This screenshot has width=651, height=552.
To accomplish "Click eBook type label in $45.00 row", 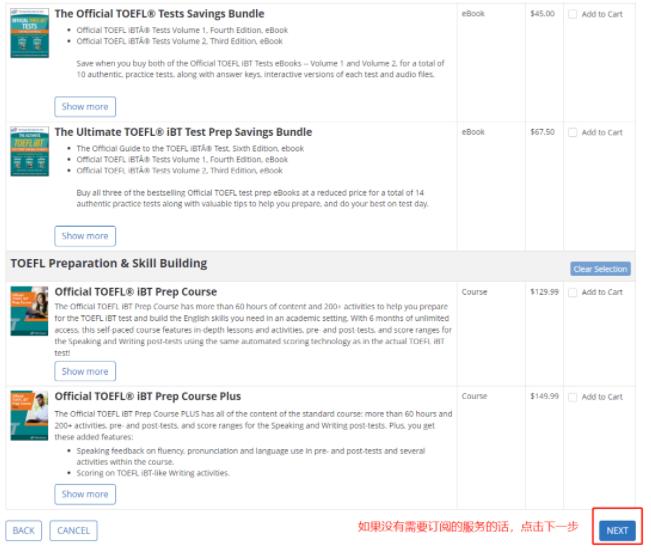I will tap(473, 14).
